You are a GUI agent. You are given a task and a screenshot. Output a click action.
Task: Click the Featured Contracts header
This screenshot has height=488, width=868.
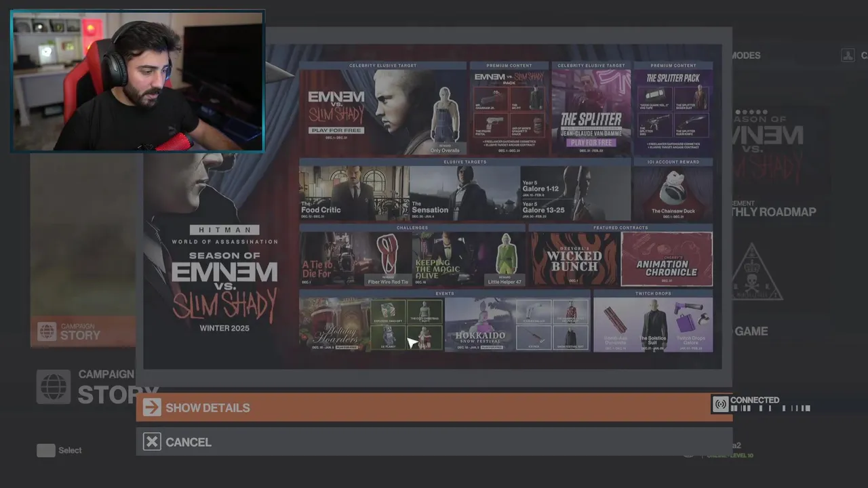620,228
